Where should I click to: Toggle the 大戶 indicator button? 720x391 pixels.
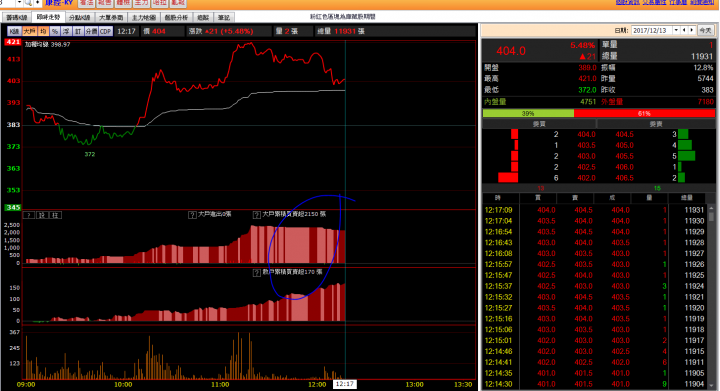pos(29,31)
